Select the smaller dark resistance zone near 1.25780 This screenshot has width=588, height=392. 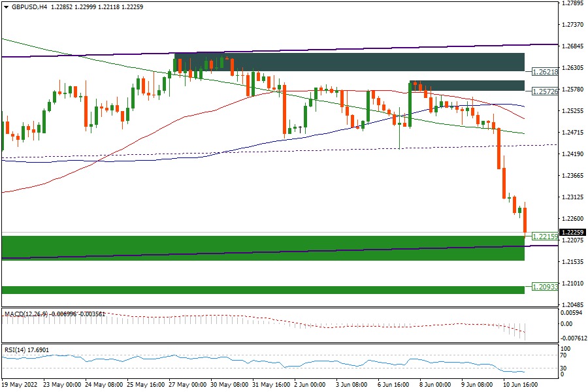pos(466,86)
